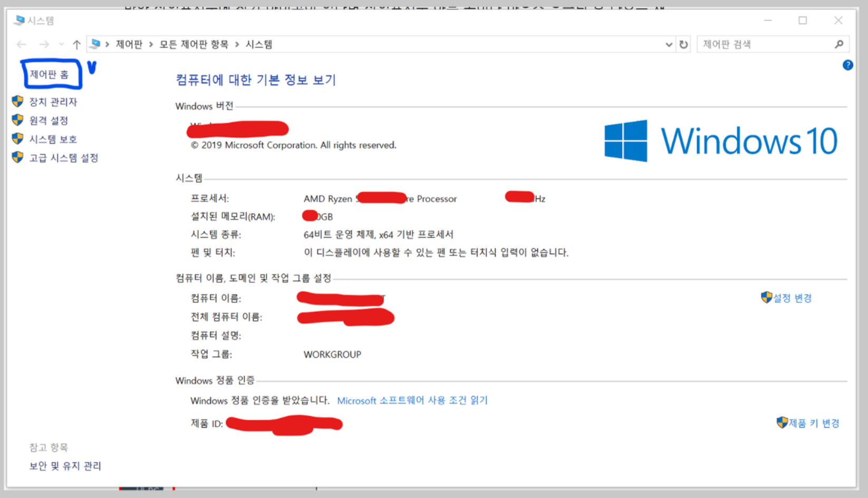
Task: Expand chevron after 모든 제어판 항목
Action: click(x=237, y=44)
